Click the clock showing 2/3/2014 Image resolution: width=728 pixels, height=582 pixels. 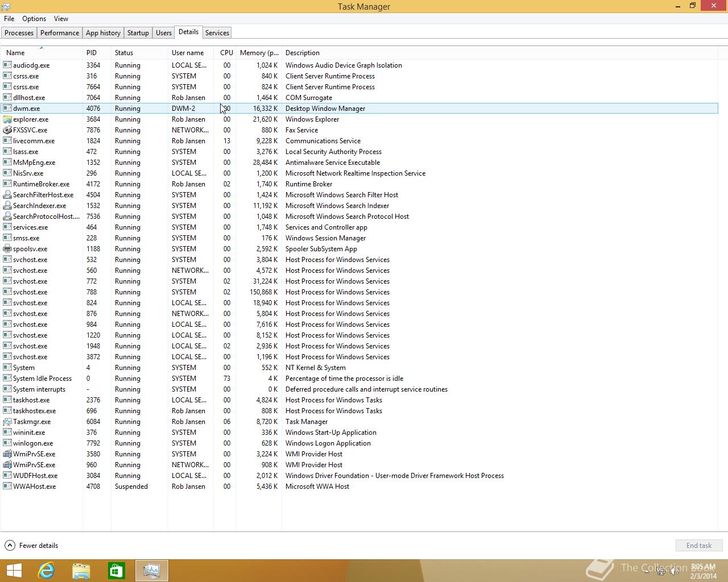point(703,571)
